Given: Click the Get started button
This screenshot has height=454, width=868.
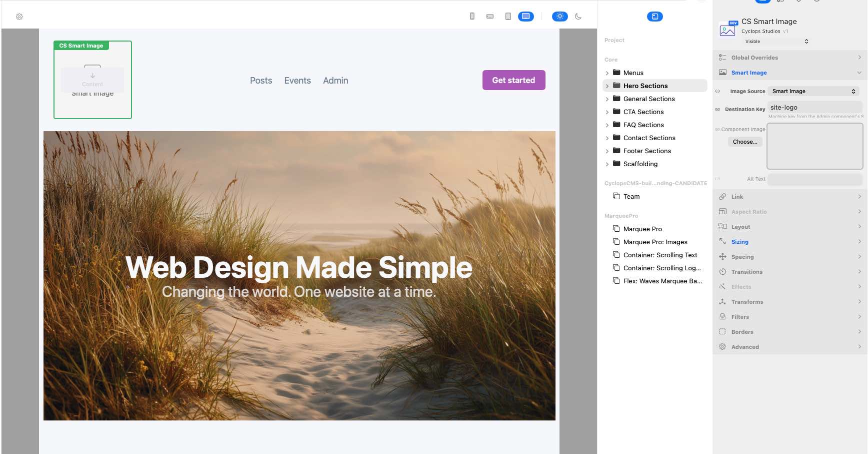Looking at the screenshot, I should tap(513, 80).
